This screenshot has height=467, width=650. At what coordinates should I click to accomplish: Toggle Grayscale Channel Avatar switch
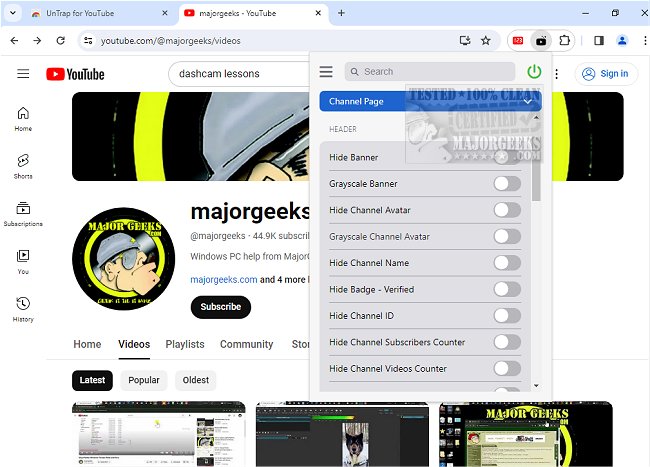coord(507,237)
